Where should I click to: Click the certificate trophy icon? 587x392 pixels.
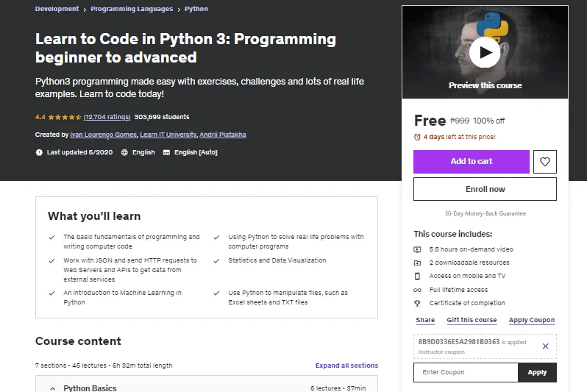point(417,303)
